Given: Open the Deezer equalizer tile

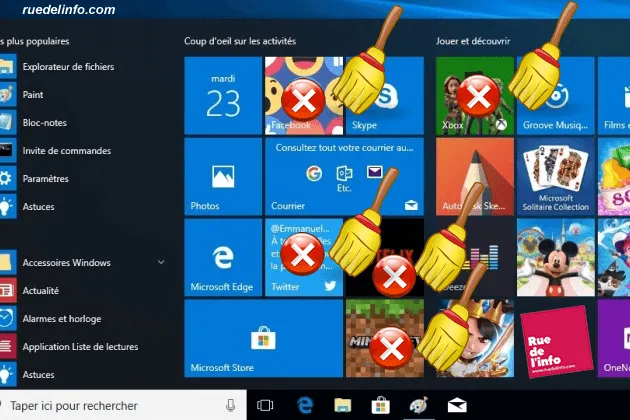Looking at the screenshot, I should tap(475, 258).
